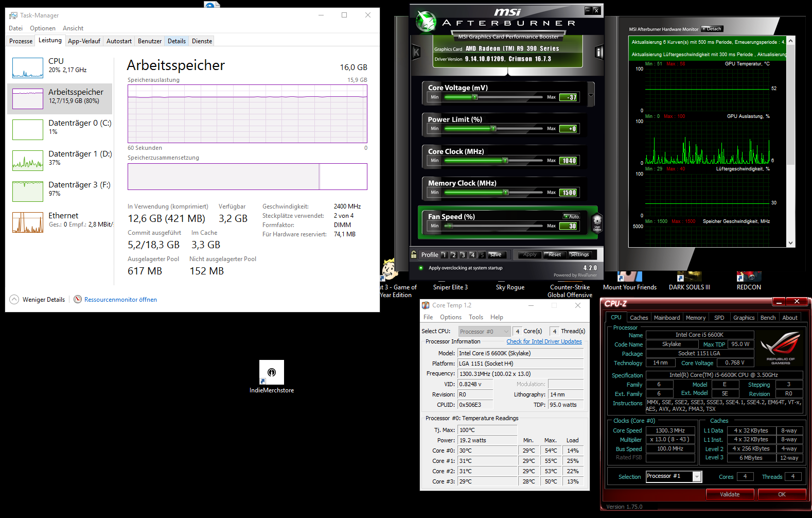Open the Afterburner info i button

598,52
